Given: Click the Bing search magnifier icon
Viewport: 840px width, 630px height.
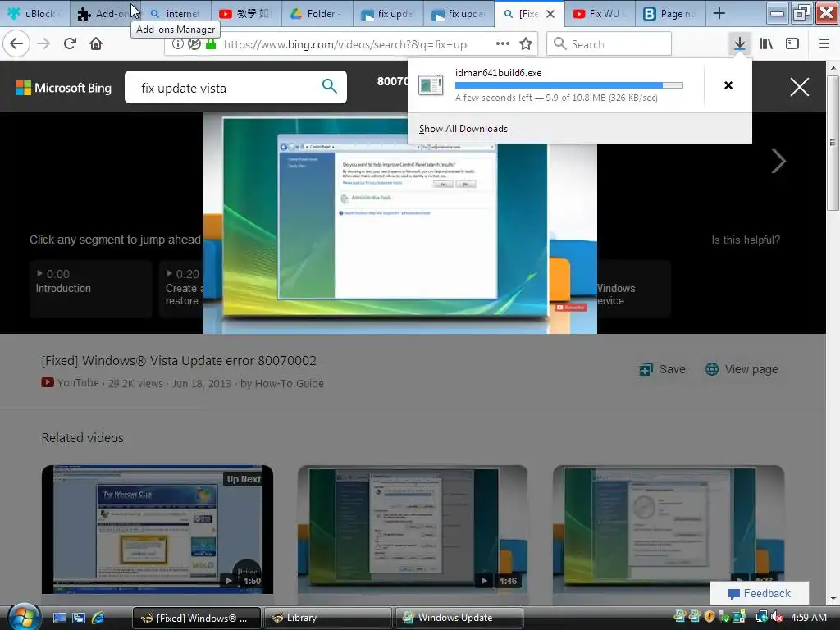Looking at the screenshot, I should coord(330,85).
